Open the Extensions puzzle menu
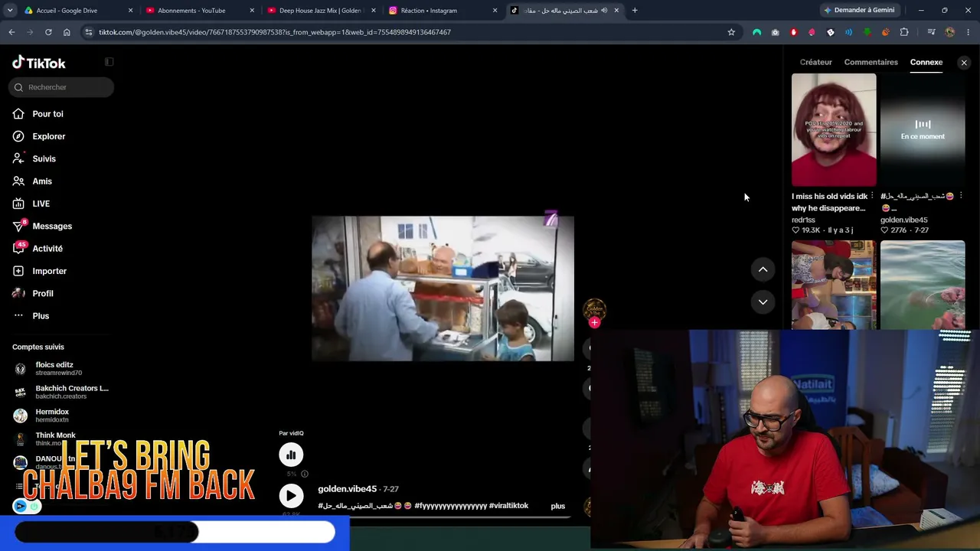Image resolution: width=980 pixels, height=551 pixels. [904, 32]
